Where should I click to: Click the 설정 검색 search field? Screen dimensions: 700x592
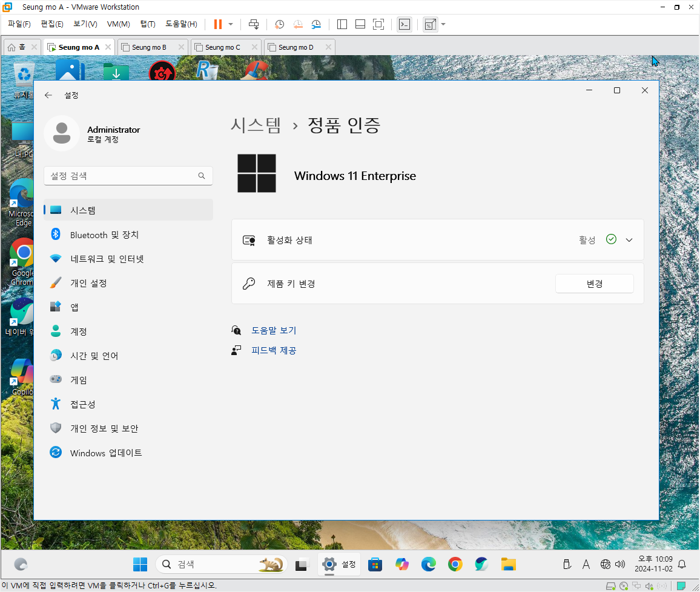pos(128,176)
